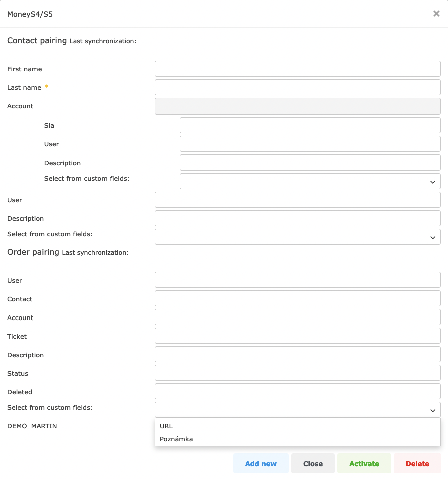448x479 pixels.
Task: Expand Contact pairing custom fields dropdown
Action: coord(298,237)
